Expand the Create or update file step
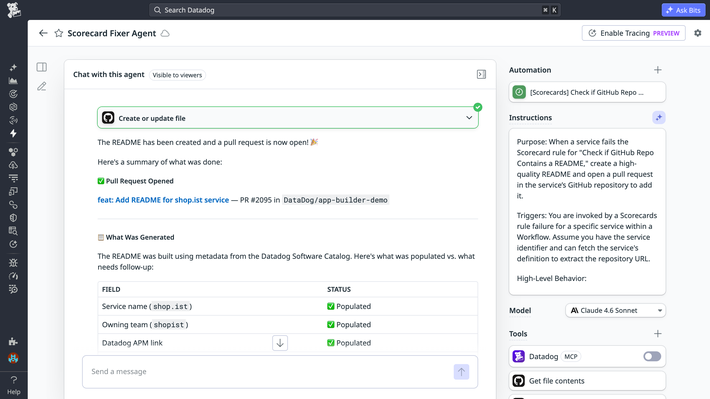This screenshot has height=399, width=710. click(288, 118)
